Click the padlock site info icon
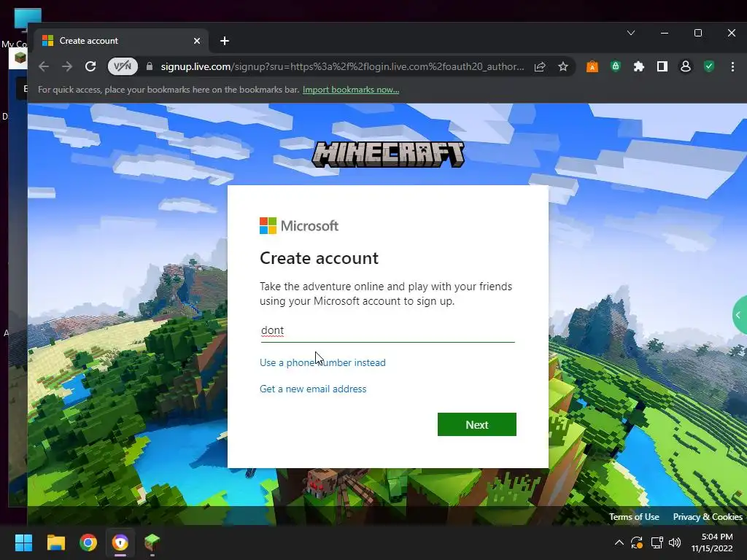Image resolution: width=747 pixels, height=560 pixels. tap(150, 66)
